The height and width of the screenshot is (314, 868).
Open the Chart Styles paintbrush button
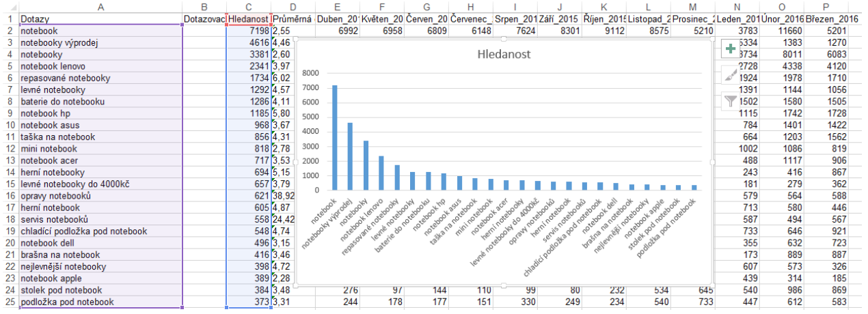pyautogui.click(x=731, y=75)
